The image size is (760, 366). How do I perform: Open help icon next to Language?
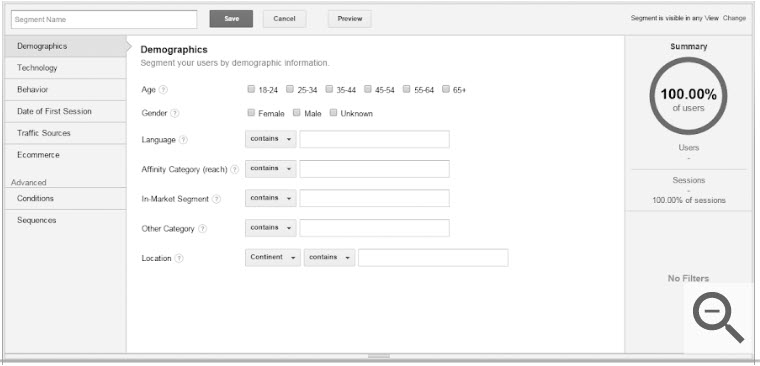pos(183,140)
